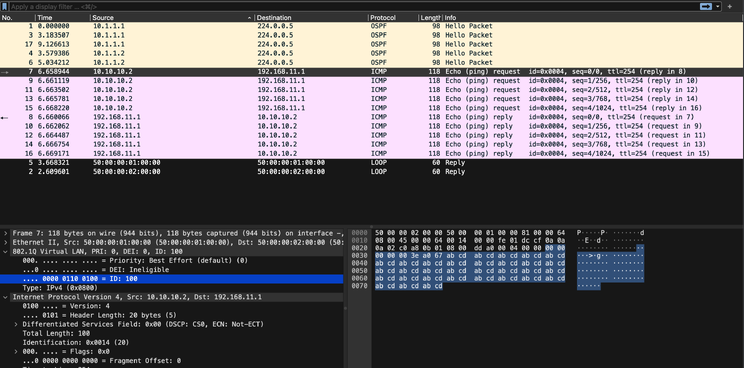Screen dimensions: 744x368
Task: Sort by the Protocol column header
Action: point(393,18)
